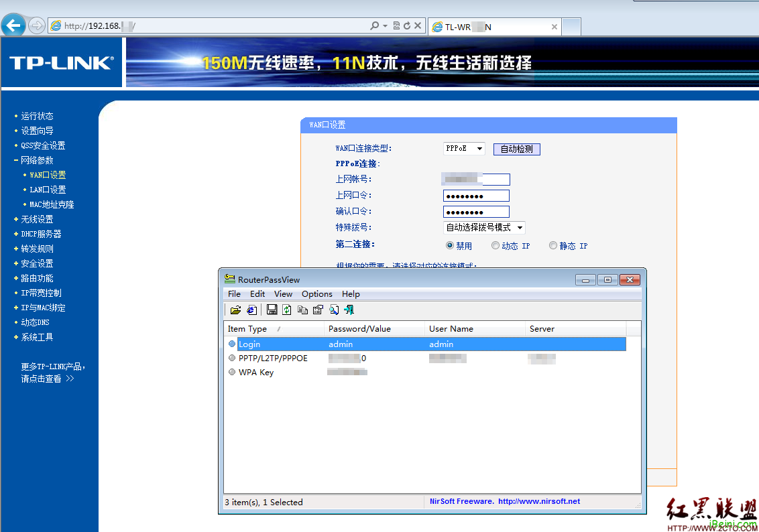Click the Internet Explorer grab icon in the toolbar
The image size is (759, 532).
251,310
